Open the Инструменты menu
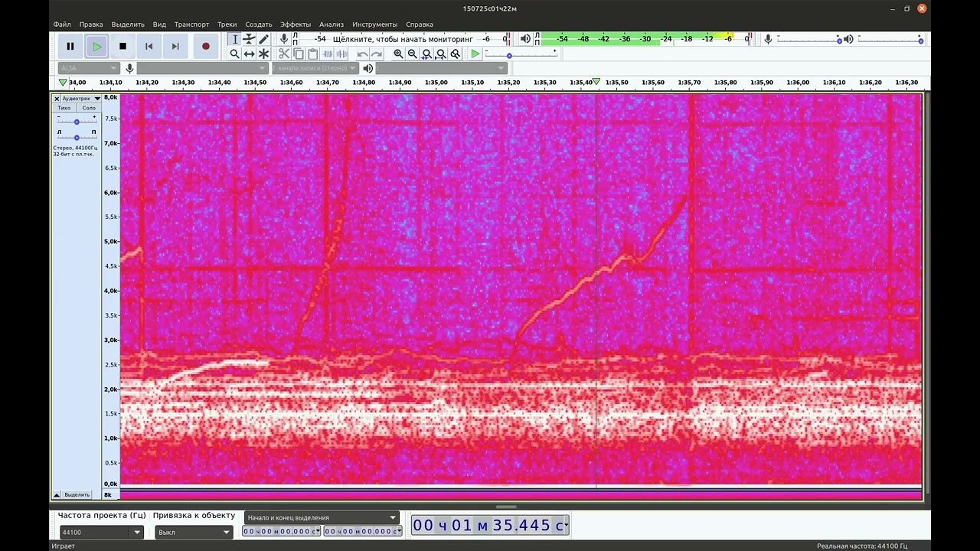The image size is (980, 551). click(x=375, y=24)
